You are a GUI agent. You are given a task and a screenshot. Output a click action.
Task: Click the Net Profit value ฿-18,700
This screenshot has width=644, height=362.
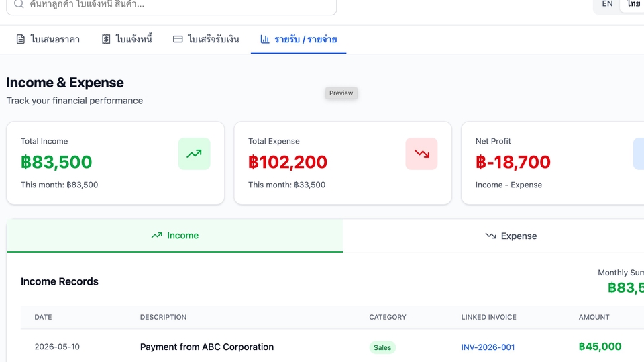[x=513, y=162]
